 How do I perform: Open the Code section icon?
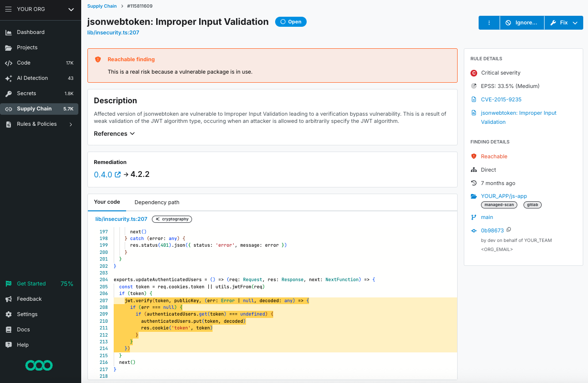click(x=8, y=63)
